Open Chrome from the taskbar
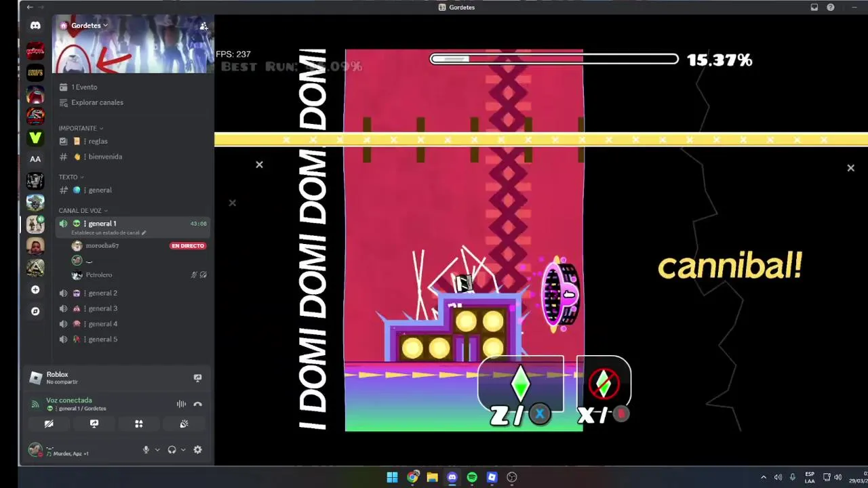This screenshot has width=868, height=488. pos(412,477)
